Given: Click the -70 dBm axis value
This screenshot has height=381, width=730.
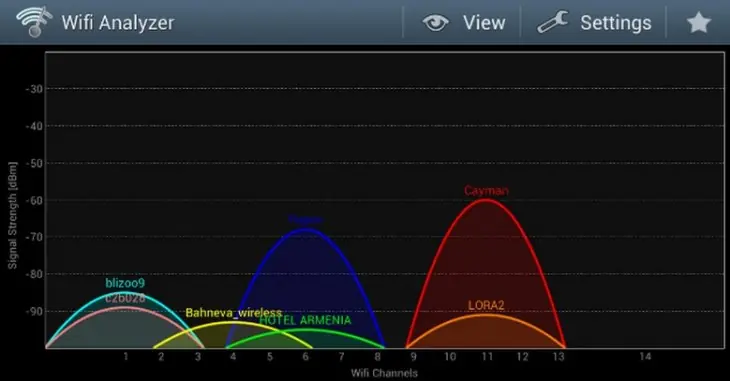Looking at the screenshot, I should pyautogui.click(x=34, y=237).
